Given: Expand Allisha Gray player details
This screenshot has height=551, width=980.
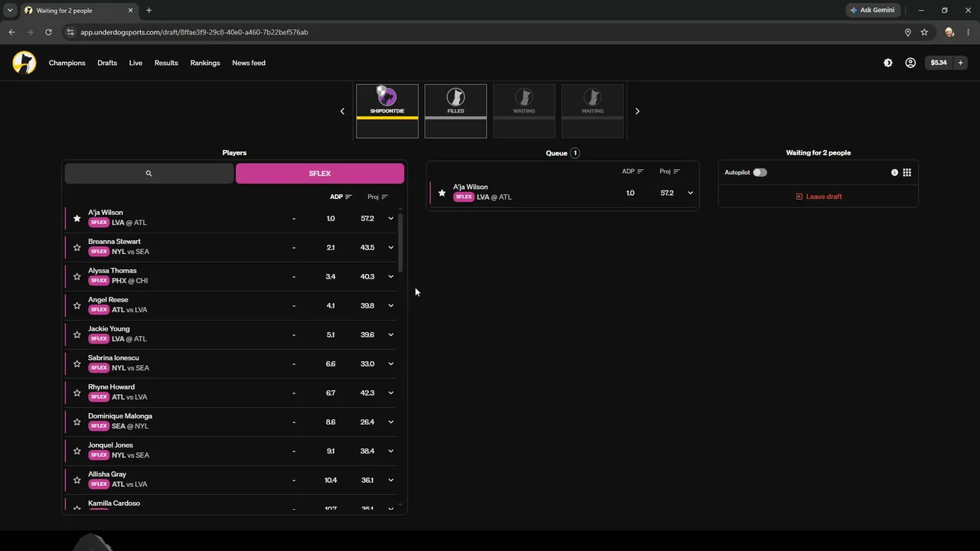Looking at the screenshot, I should [x=390, y=480].
